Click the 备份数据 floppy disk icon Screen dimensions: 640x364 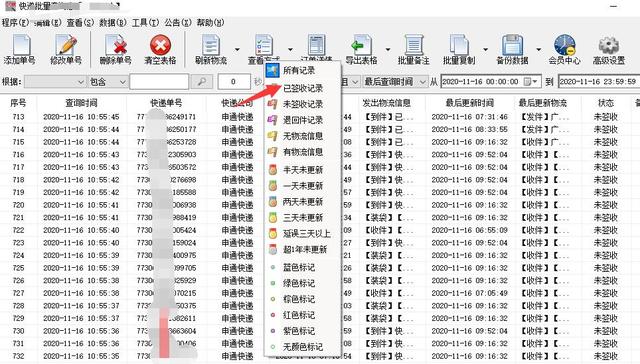tap(512, 45)
